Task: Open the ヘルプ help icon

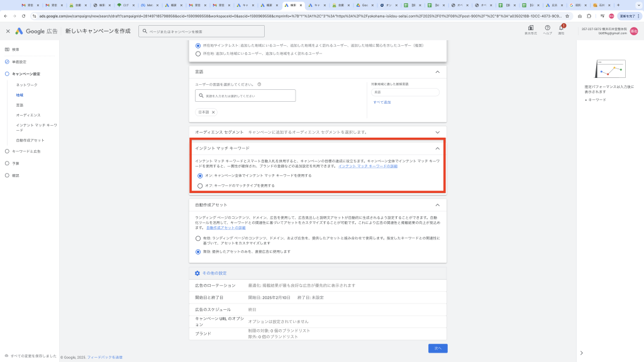Action: click(547, 28)
